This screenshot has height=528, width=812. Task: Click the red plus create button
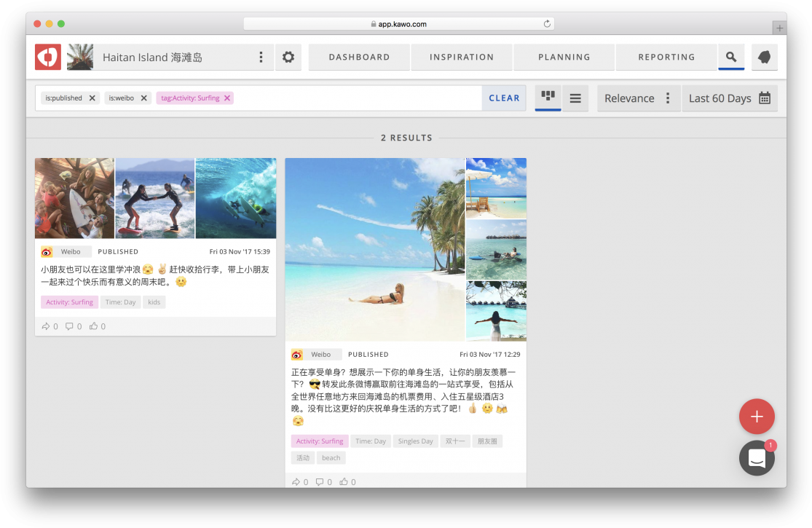(x=757, y=417)
